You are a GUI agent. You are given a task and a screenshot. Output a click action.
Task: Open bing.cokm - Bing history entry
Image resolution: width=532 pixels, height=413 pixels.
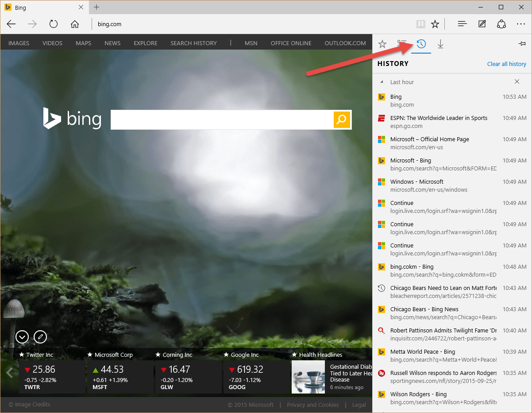452,270
